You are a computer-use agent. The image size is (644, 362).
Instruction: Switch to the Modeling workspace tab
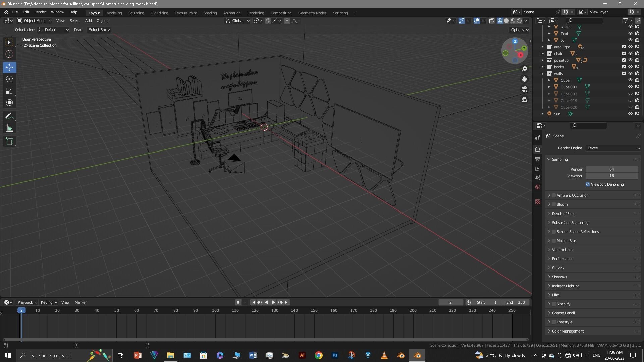tap(114, 13)
